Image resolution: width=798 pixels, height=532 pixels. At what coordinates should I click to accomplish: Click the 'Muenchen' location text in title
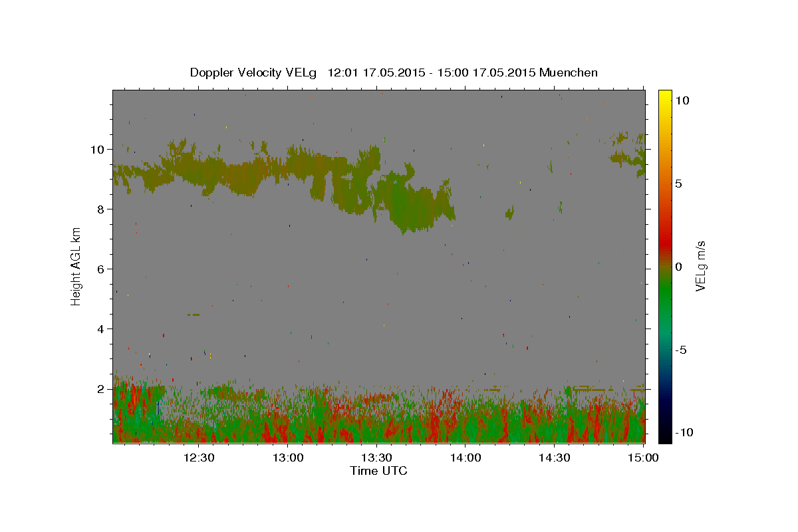[x=569, y=72]
